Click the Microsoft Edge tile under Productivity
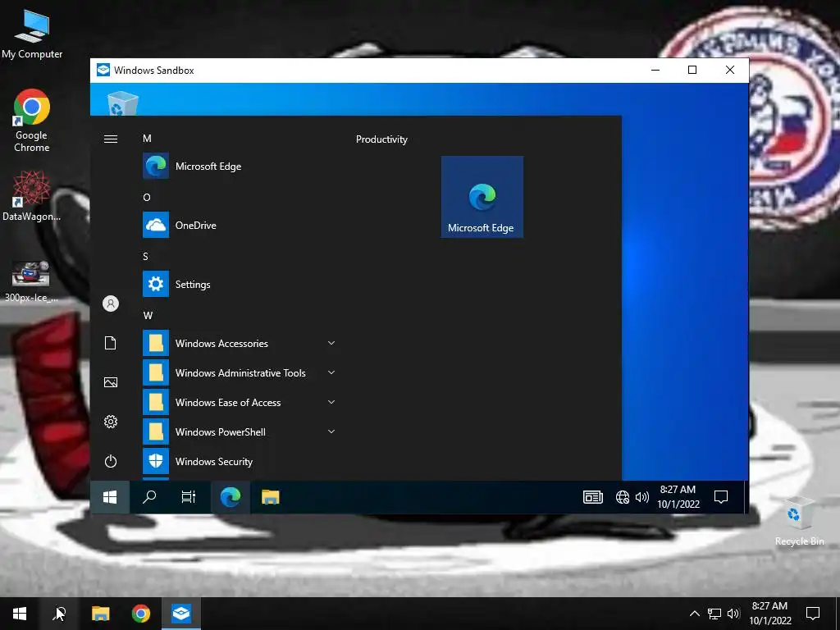The width and height of the screenshot is (840, 630). (482, 197)
